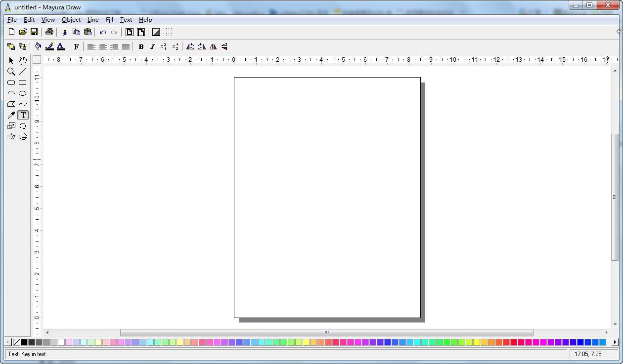Toggle italic text formatting

[152, 46]
